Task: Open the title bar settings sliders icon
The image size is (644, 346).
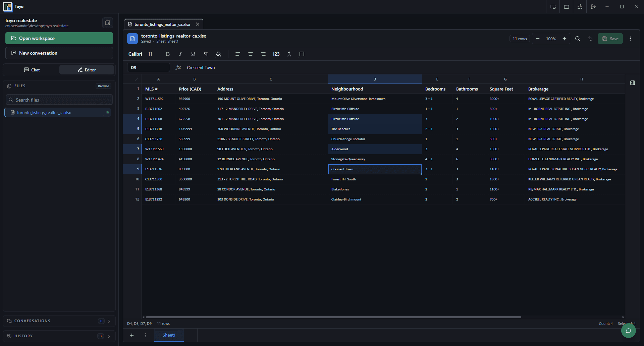Action: (580, 7)
